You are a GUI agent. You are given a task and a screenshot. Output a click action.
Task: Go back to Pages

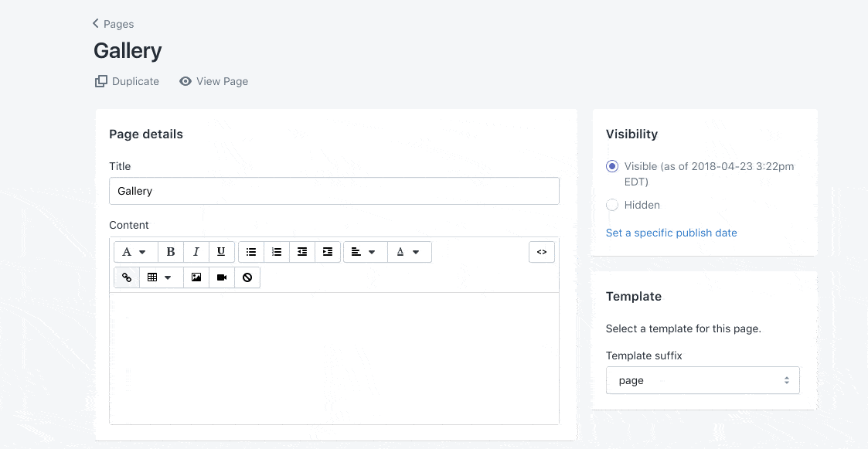pos(114,24)
